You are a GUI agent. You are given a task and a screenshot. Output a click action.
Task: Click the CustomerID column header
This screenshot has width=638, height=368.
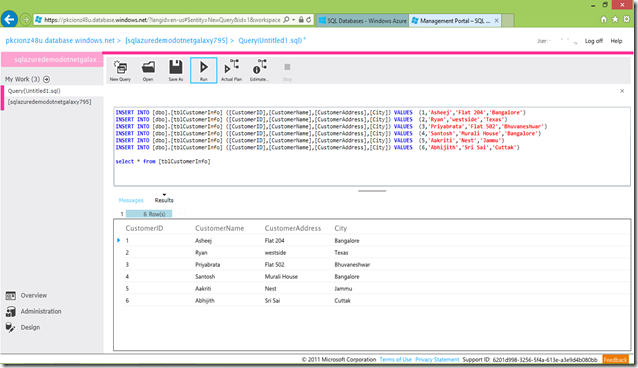pos(144,228)
